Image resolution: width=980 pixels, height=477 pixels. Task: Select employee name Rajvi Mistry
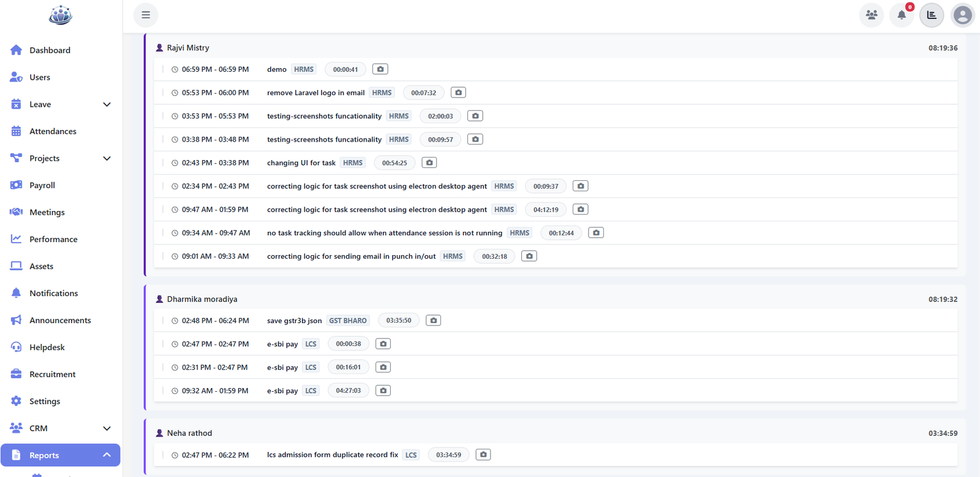coord(188,48)
